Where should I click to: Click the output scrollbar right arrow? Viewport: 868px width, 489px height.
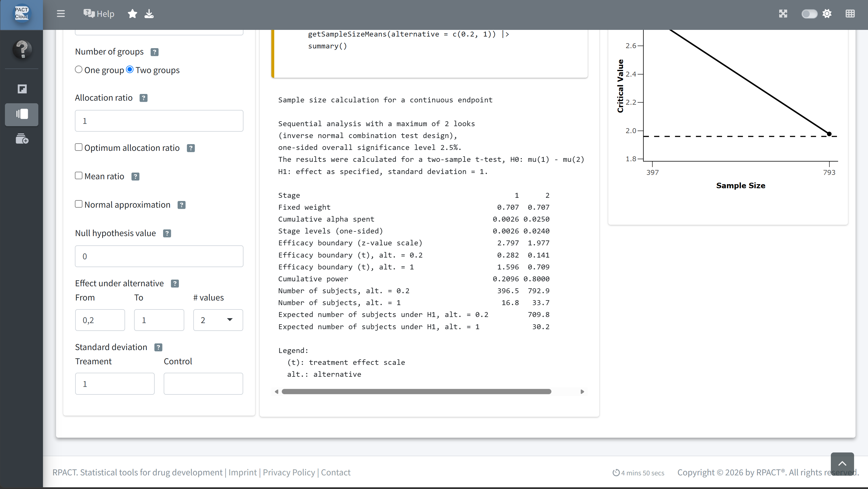(582, 392)
